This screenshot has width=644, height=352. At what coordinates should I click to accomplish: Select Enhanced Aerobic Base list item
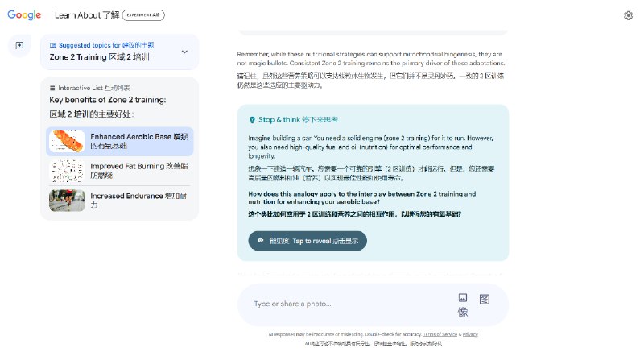119,141
